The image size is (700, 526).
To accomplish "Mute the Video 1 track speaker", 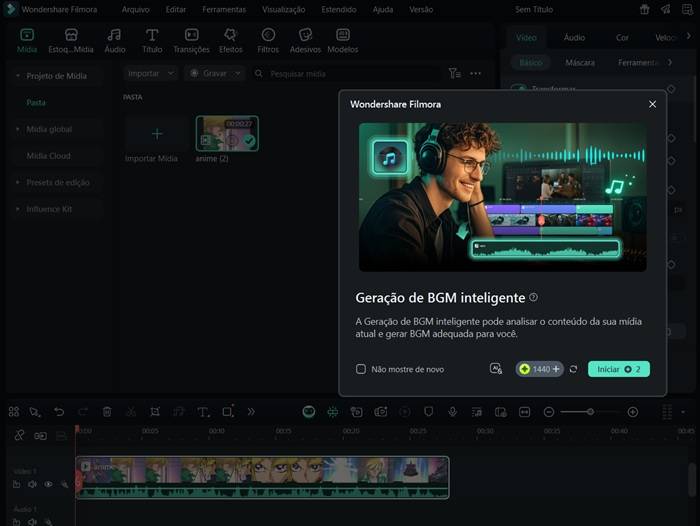I will point(33,484).
